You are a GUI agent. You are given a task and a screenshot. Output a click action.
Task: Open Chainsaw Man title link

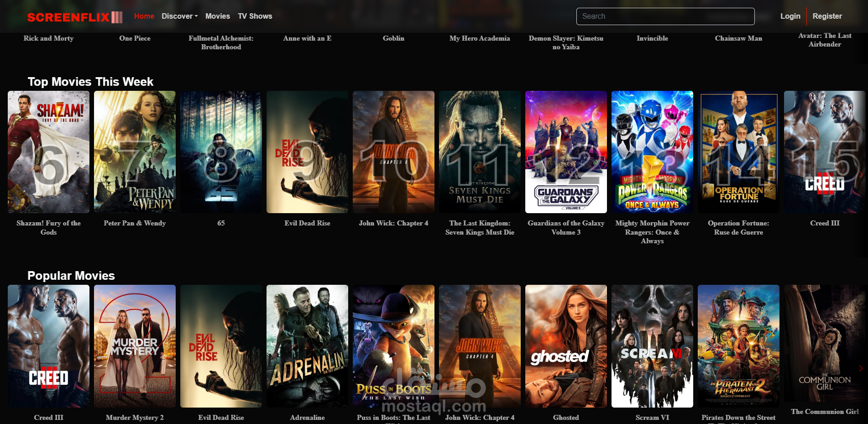click(738, 38)
